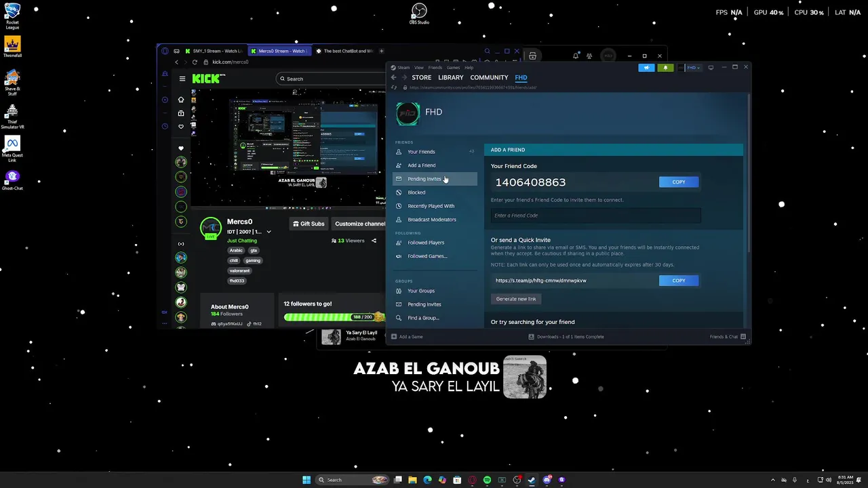Switch to best ChatBot browser tab
Image resolution: width=868 pixels, height=488 pixels.
[343, 51]
